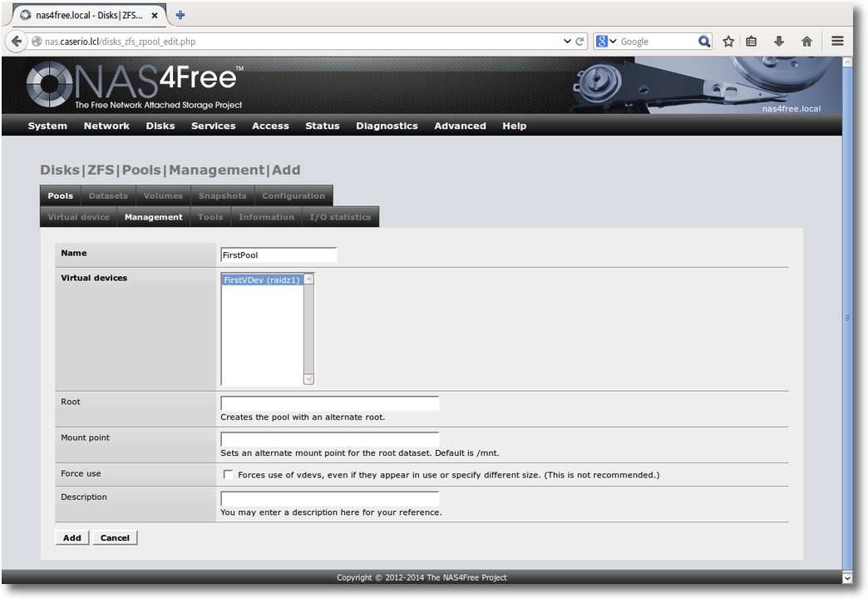This screenshot has width=868, height=599.
Task: Switch to the Pools tab
Action: point(61,196)
